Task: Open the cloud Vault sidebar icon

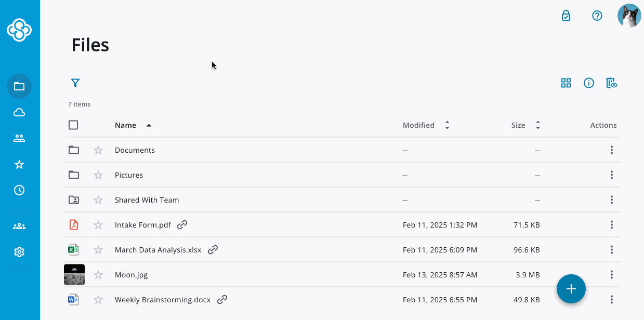Action: 19,113
